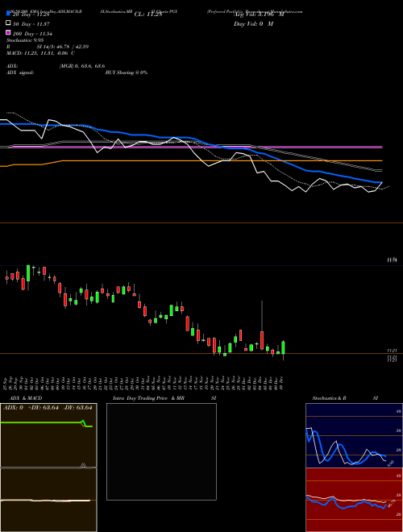Click the empty intraday trading price chart box
Viewport: 403px width, 532px height.
[161, 451]
